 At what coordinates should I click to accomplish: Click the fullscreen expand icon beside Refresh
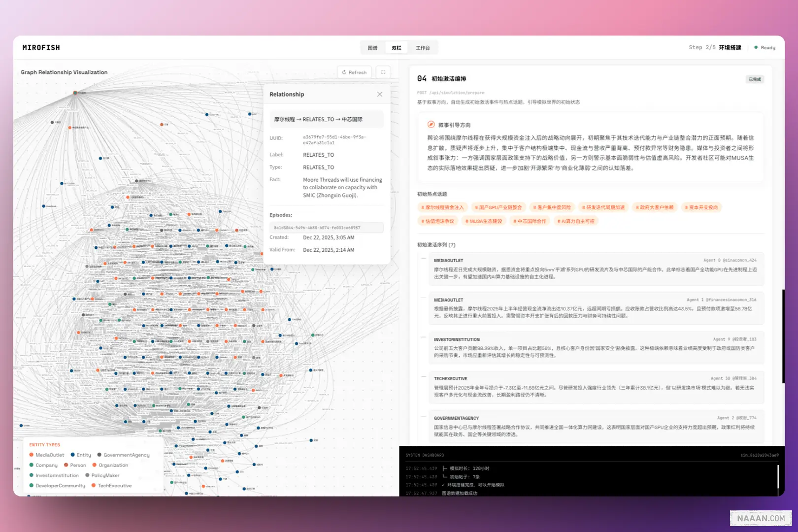(383, 72)
